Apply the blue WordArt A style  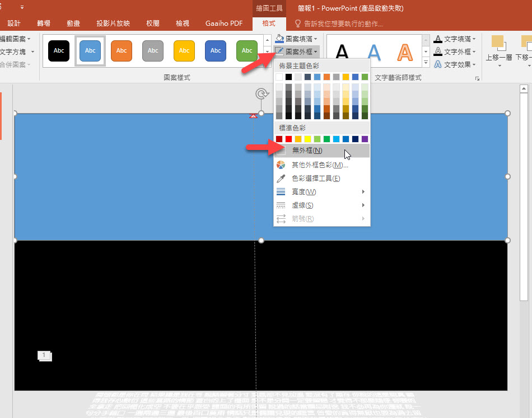pyautogui.click(x=374, y=52)
